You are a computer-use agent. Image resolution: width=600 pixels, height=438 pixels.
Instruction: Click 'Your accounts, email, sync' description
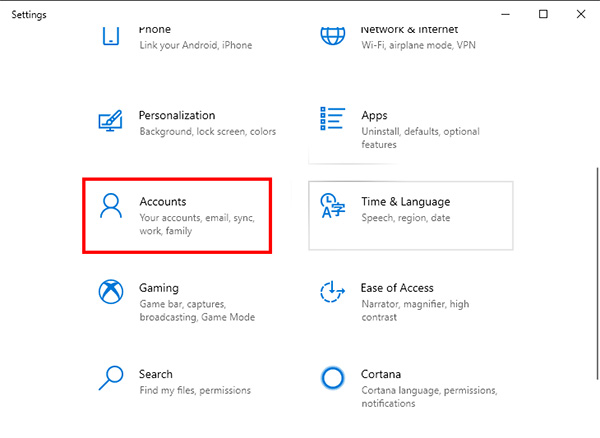197,224
